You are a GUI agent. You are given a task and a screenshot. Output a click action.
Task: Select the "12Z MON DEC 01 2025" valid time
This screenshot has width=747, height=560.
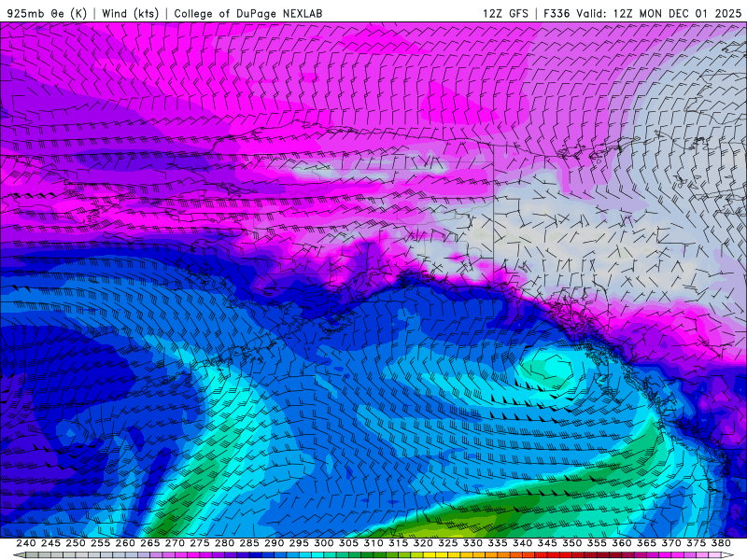point(678,13)
